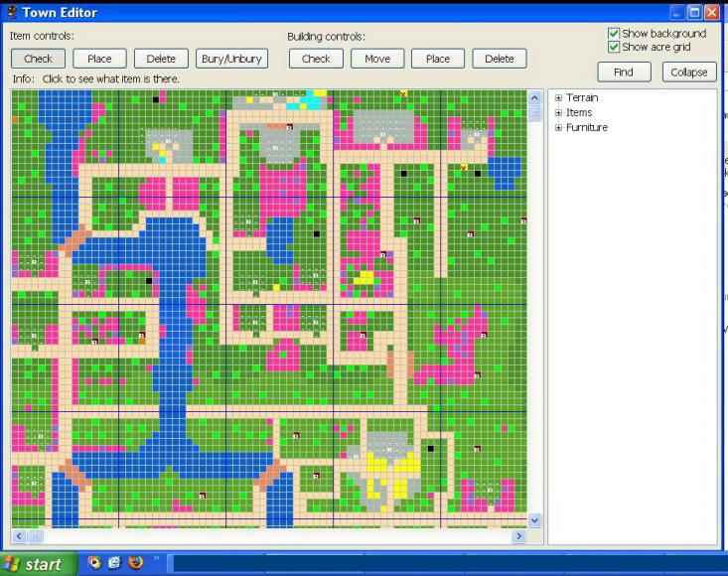The width and height of the screenshot is (728, 576).
Task: Click the map's vertical scrollbar down arrow
Action: pyautogui.click(x=534, y=520)
